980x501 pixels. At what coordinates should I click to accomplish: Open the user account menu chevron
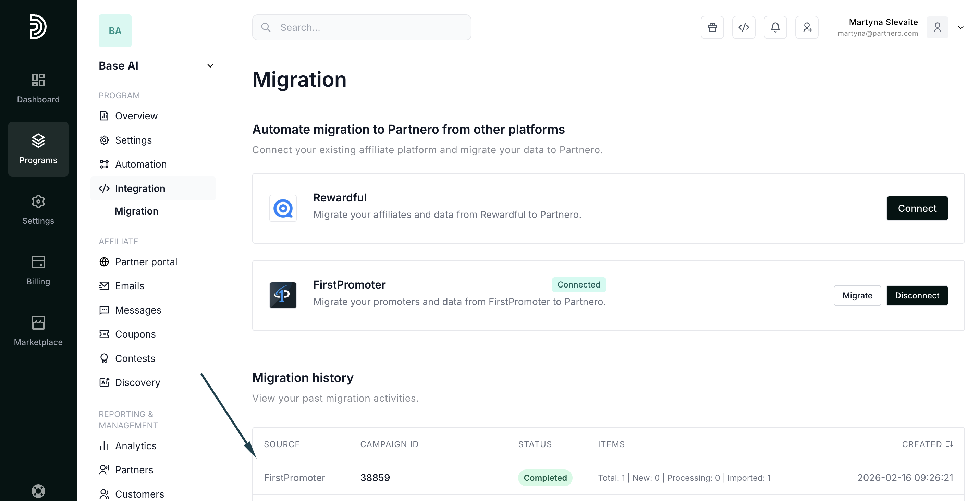(960, 27)
